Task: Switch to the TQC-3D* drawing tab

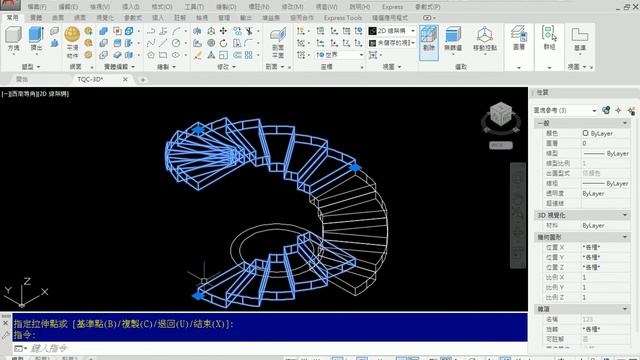Action: pos(91,79)
